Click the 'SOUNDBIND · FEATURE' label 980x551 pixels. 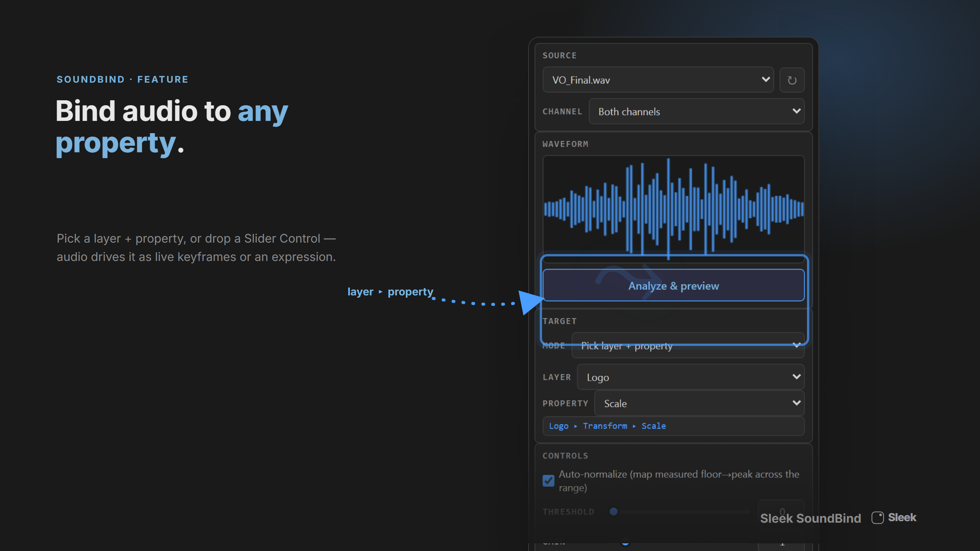(122, 79)
